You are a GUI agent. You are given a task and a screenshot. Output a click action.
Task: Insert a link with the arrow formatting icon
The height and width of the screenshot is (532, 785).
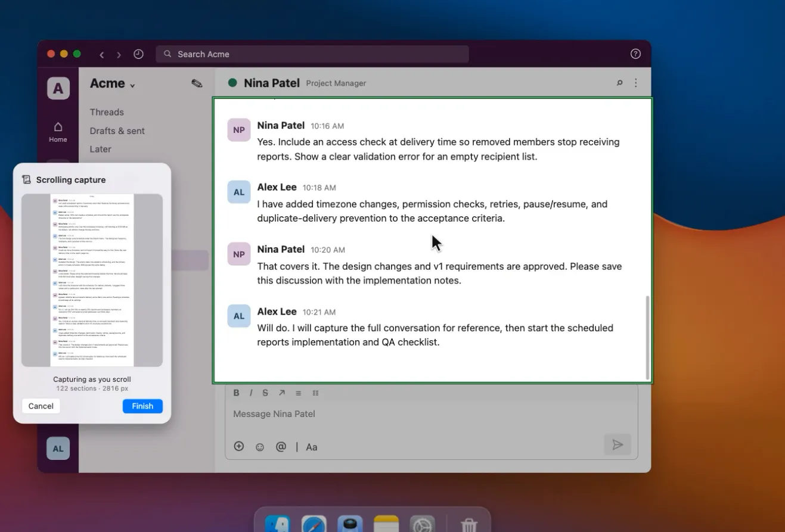281,393
